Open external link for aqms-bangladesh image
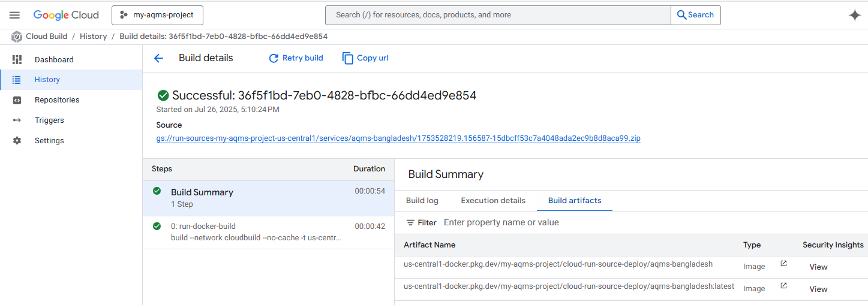 [x=783, y=264]
